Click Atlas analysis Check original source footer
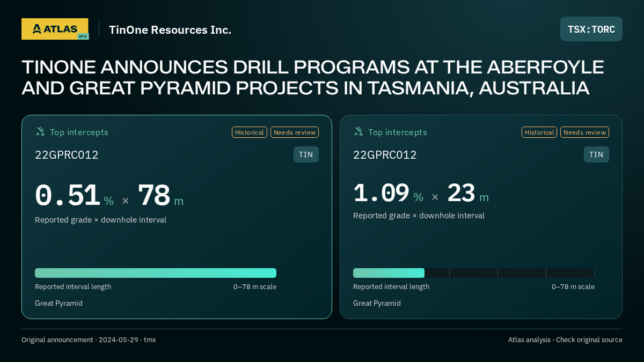Viewport: 644px width, 362px height. click(565, 340)
